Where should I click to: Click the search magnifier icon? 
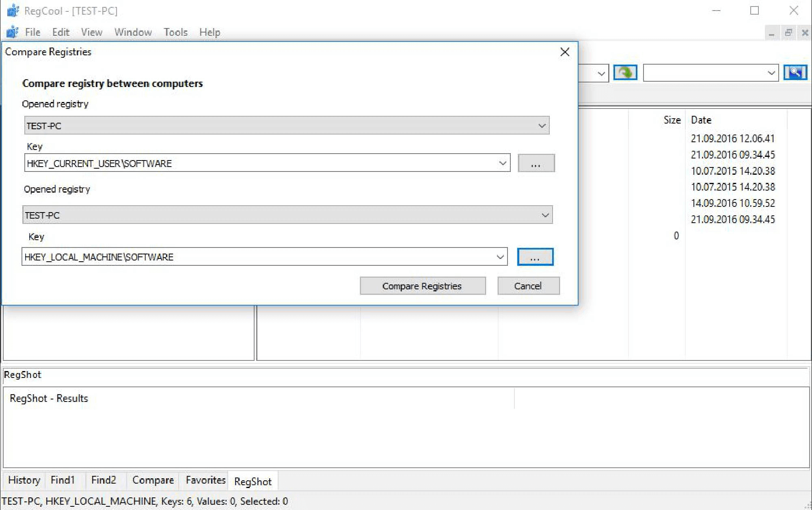pyautogui.click(x=795, y=73)
